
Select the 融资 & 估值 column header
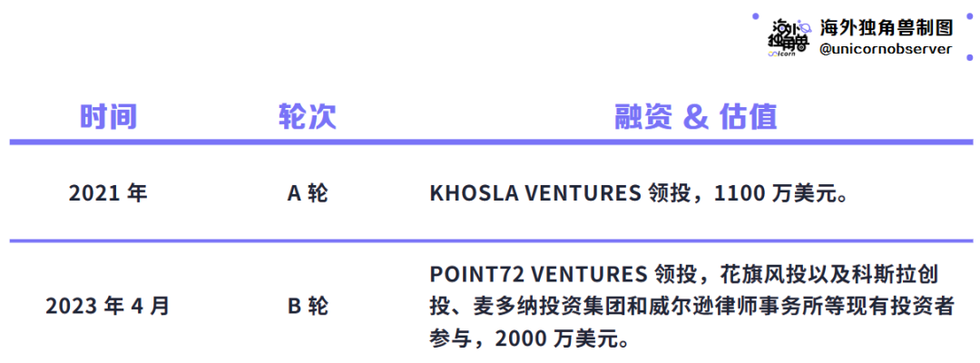[696, 116]
